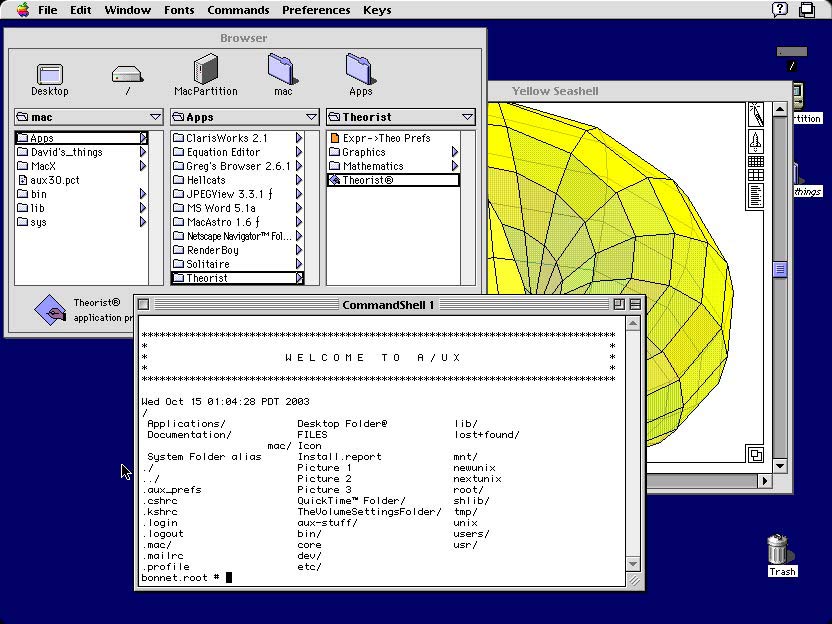Select the Apps folder row in mac column
The image size is (832, 624).
coord(82,138)
